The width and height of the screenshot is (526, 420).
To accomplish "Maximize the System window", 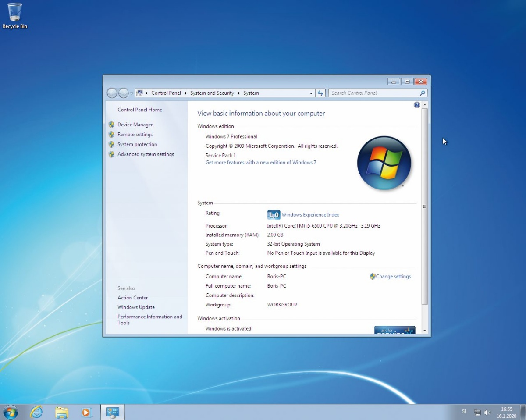I will click(407, 82).
